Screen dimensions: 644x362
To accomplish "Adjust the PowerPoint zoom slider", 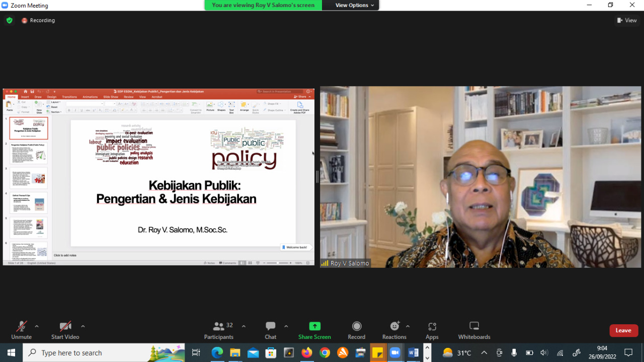I will [277, 263].
